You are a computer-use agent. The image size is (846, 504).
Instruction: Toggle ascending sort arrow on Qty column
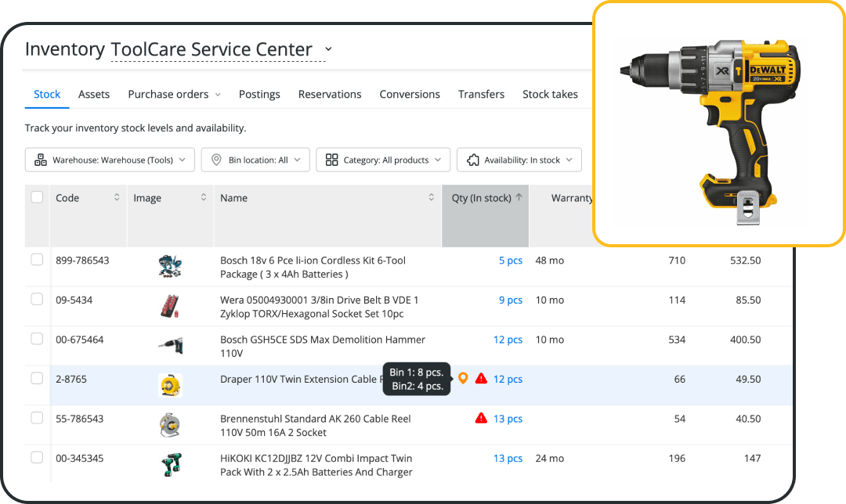click(x=519, y=197)
